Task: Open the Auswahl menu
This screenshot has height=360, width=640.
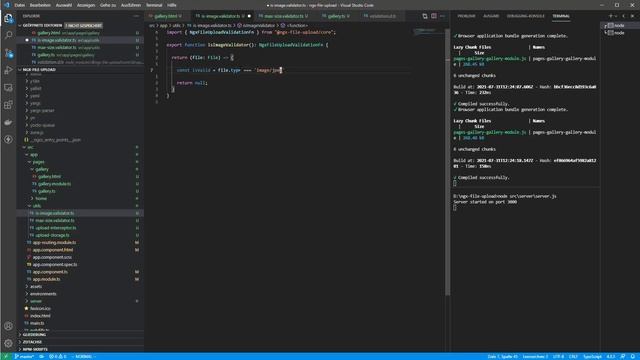Action: point(64,5)
